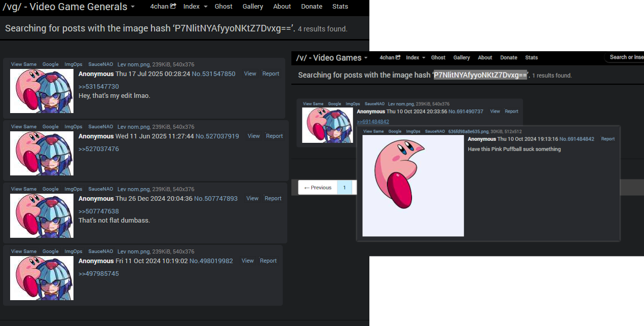Expand the Index dropdown in /vg/ window

pyautogui.click(x=196, y=7)
